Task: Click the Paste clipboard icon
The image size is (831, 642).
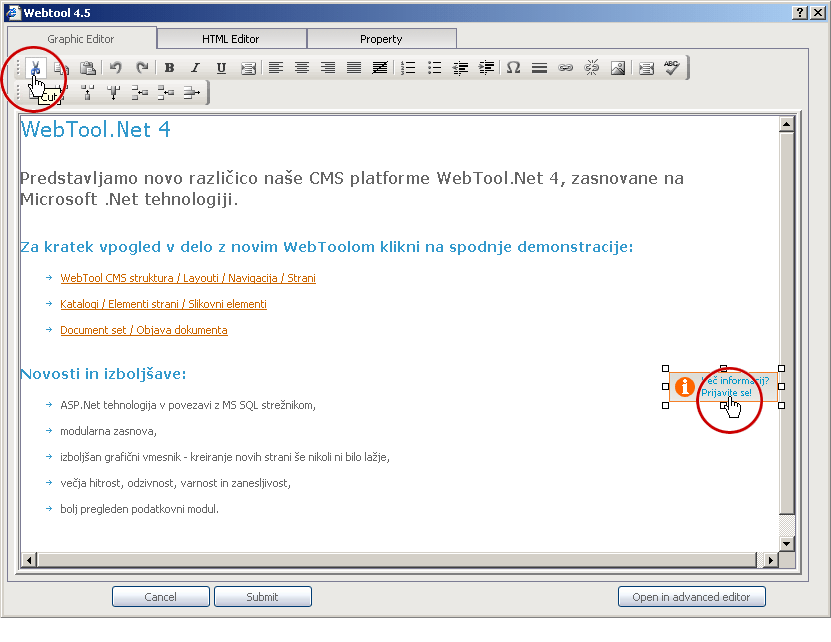Action: coord(88,68)
